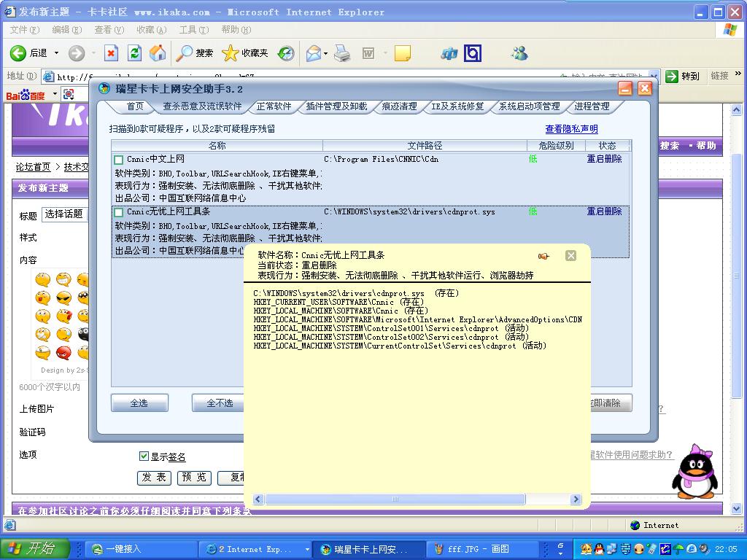Viewport: 747px width, 560px height.
Task: Open the yellow note Discuss icon
Action: pos(403,52)
